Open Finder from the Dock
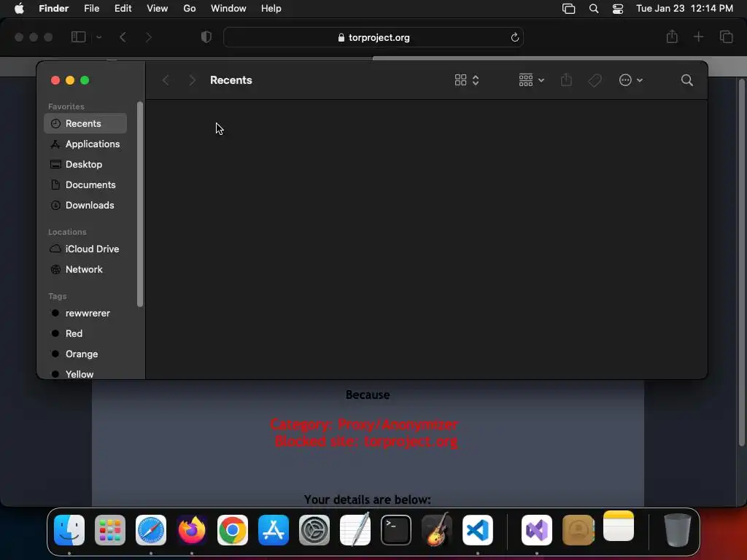Image resolution: width=747 pixels, height=560 pixels. (69, 530)
